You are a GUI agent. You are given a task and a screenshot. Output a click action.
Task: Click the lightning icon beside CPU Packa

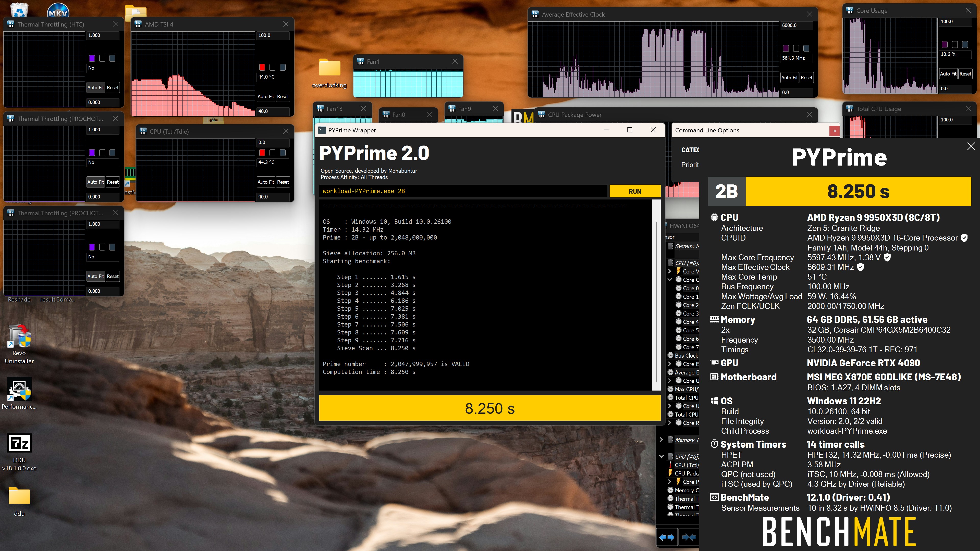pyautogui.click(x=670, y=473)
